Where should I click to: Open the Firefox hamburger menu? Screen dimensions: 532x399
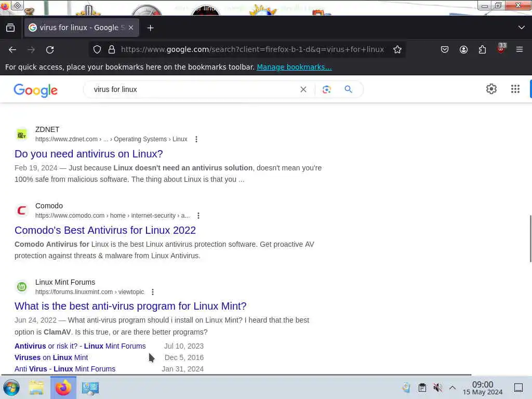pos(520,49)
